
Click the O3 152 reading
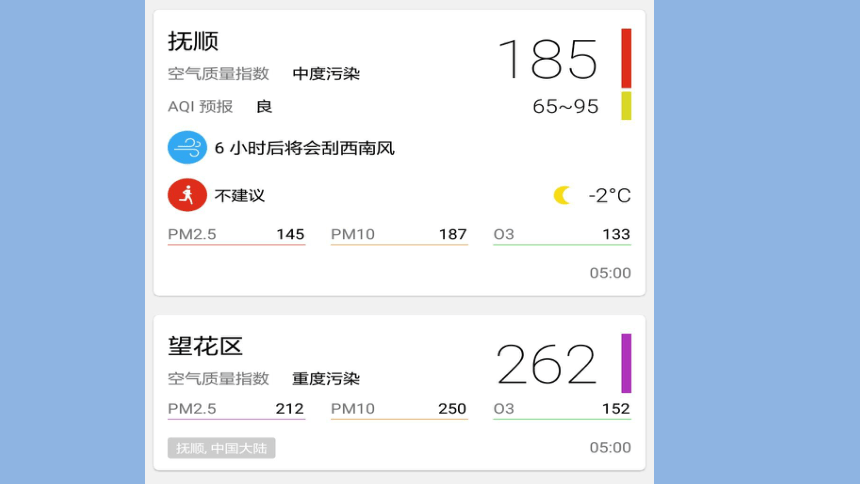tap(562, 409)
